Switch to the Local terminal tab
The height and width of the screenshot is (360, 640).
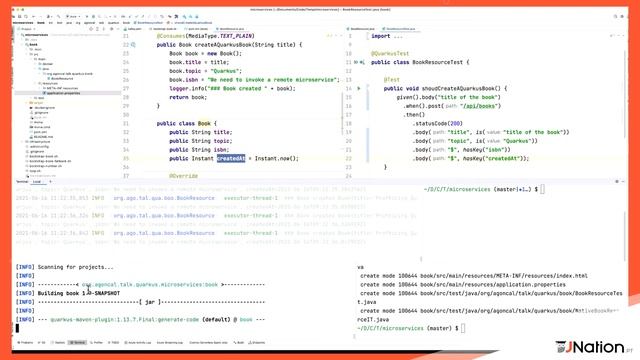(37, 182)
